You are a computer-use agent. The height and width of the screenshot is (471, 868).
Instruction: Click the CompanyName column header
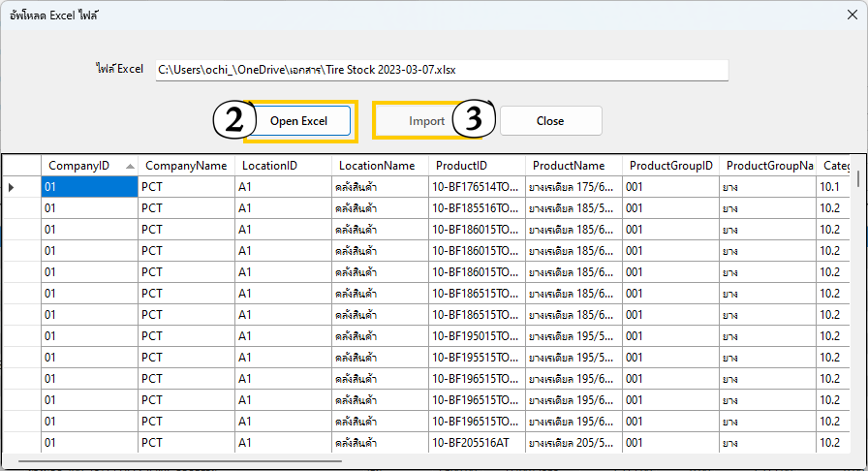point(185,166)
